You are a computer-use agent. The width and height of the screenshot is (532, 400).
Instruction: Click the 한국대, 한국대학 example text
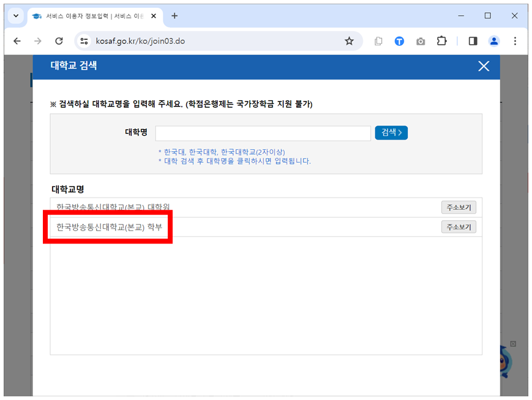[x=222, y=152]
